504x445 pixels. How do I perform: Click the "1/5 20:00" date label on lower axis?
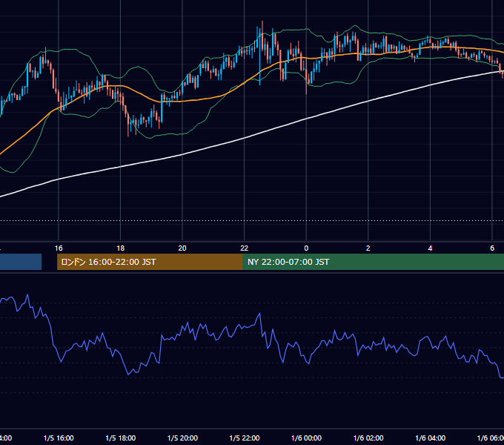pyautogui.click(x=182, y=438)
